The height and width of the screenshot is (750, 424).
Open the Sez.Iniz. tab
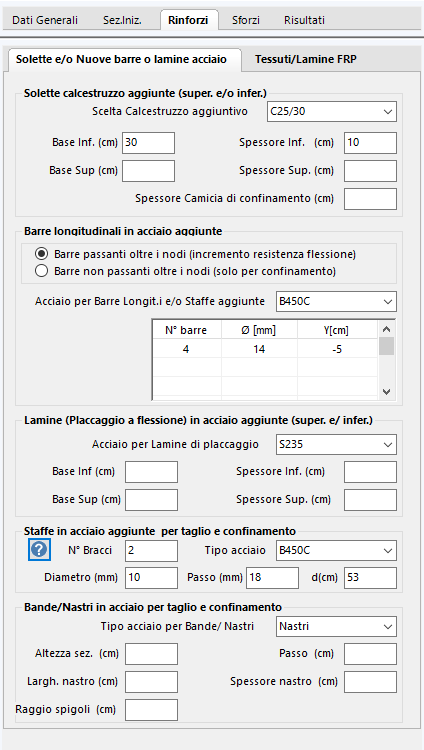[122, 20]
